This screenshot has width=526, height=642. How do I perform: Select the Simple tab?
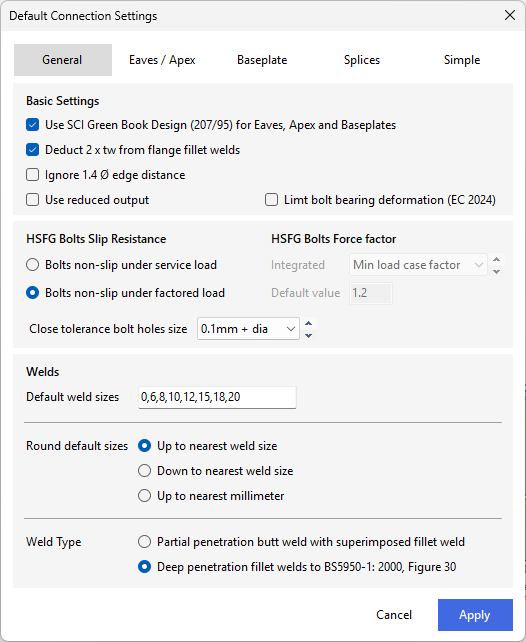[x=462, y=60]
